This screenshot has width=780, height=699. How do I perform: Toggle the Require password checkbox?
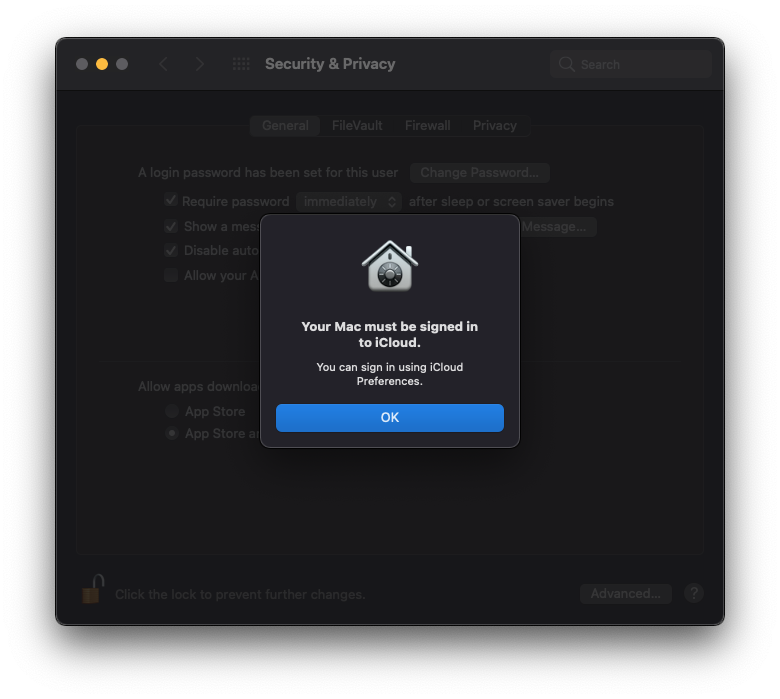171,200
